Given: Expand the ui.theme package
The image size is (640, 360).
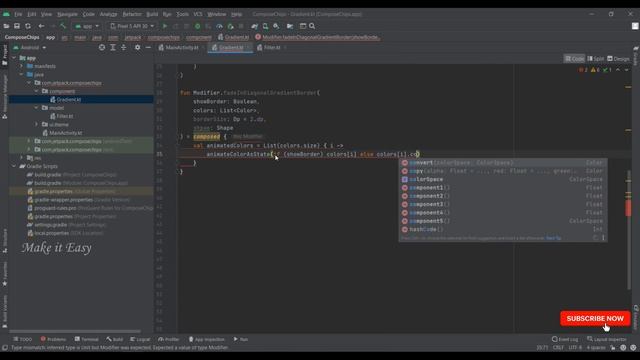Looking at the screenshot, I should (37, 124).
